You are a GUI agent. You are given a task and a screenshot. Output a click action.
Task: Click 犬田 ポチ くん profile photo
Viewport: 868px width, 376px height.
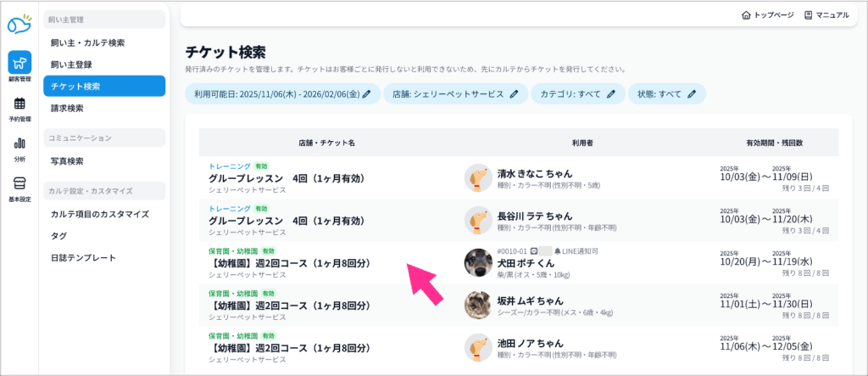(x=478, y=262)
